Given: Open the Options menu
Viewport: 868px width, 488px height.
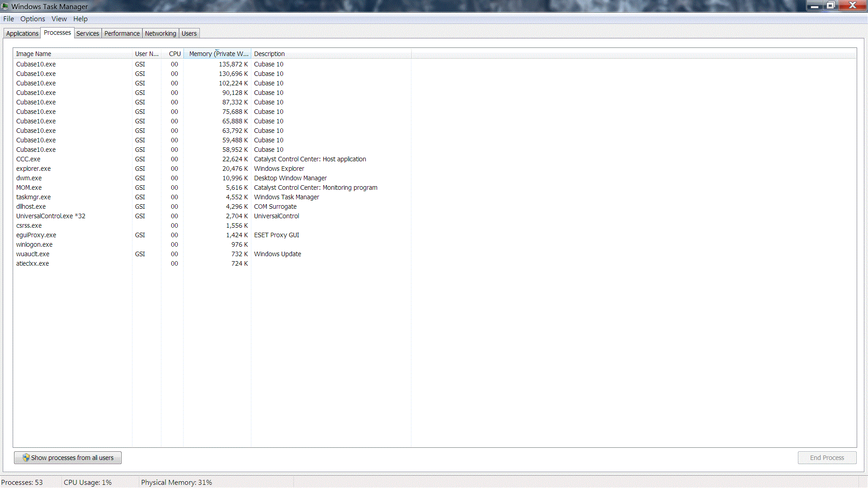Looking at the screenshot, I should tap(33, 19).
